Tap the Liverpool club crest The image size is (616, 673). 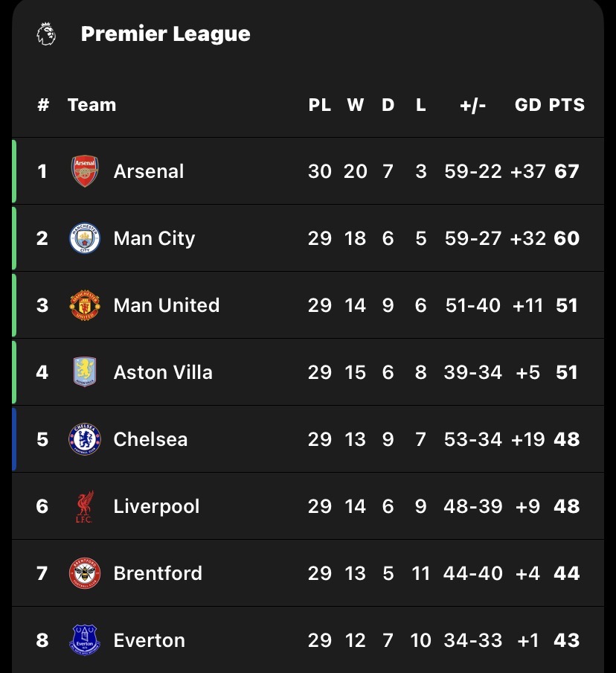[x=84, y=506]
